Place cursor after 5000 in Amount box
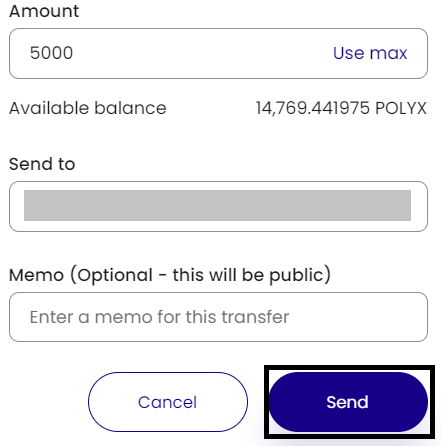The image size is (441, 446). tap(75, 53)
